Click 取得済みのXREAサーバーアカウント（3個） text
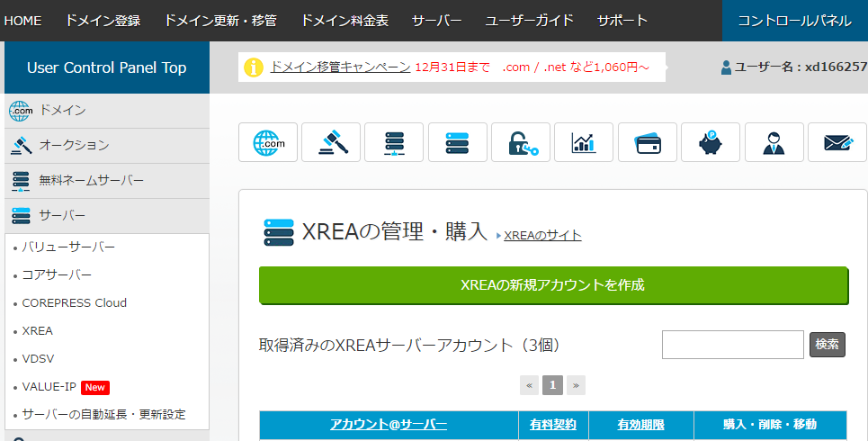 click(412, 346)
